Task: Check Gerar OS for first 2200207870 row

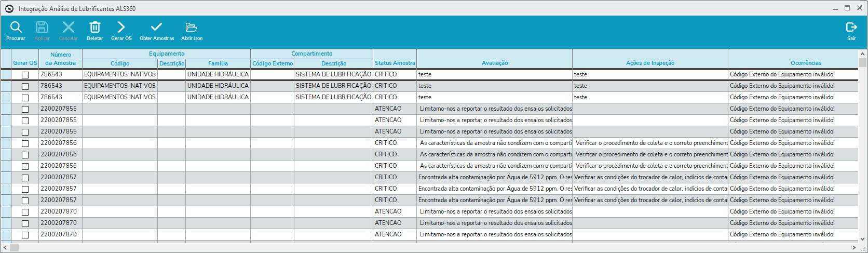Action: pyautogui.click(x=25, y=212)
